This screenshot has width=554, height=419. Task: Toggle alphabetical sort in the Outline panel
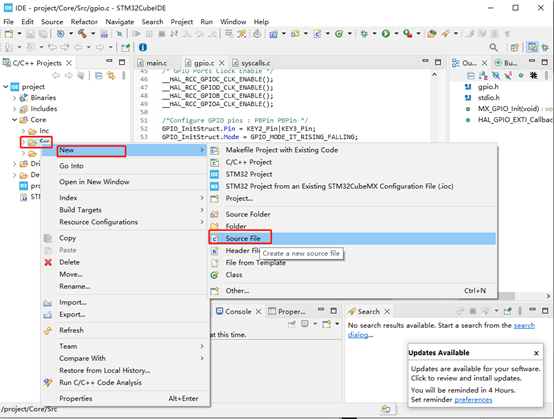pos(483,75)
